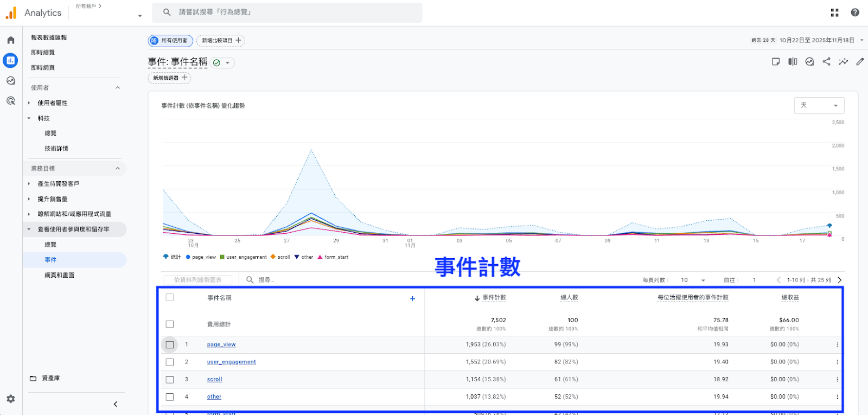This screenshot has width=868, height=415.
Task: Open the annotations note icon
Action: point(776,62)
